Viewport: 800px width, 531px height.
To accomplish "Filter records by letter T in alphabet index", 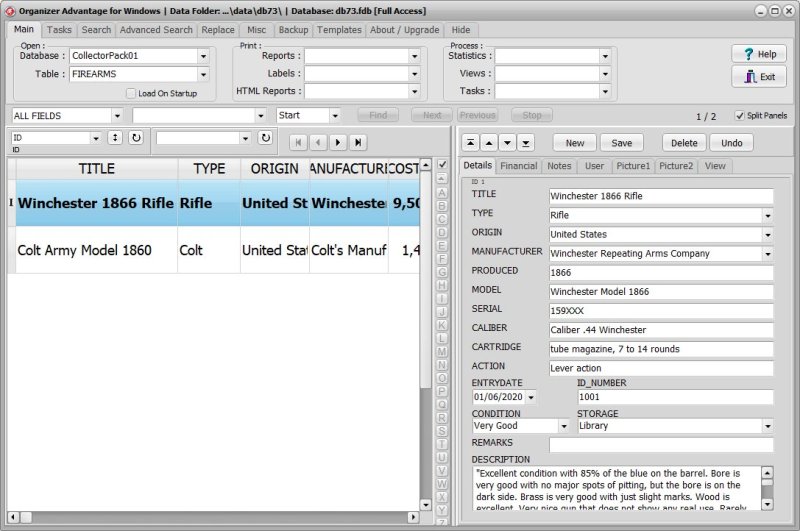I will coord(442,444).
